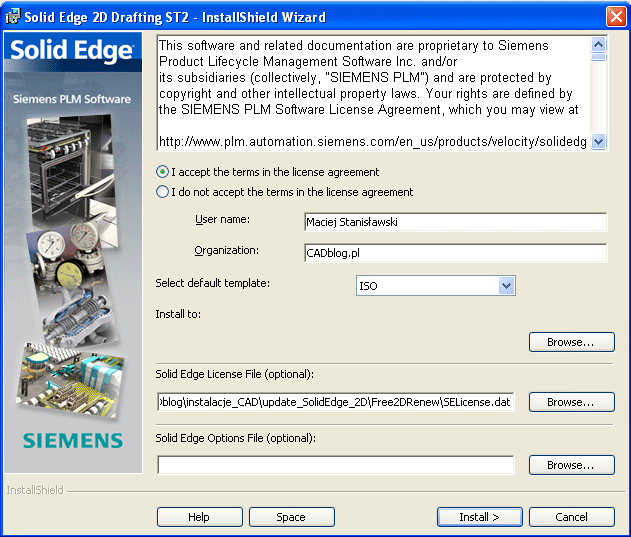This screenshot has width=631, height=537.
Task: Click license text scrollbar up arrow
Action: [x=599, y=44]
